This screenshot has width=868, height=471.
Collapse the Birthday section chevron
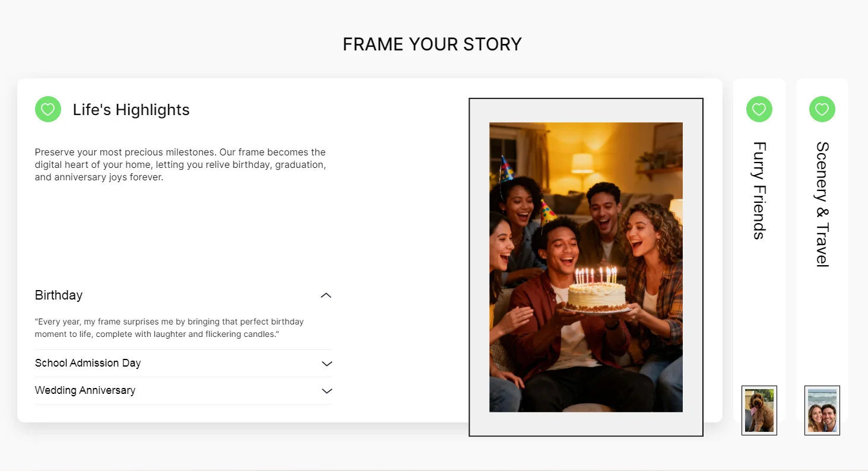[x=326, y=295]
